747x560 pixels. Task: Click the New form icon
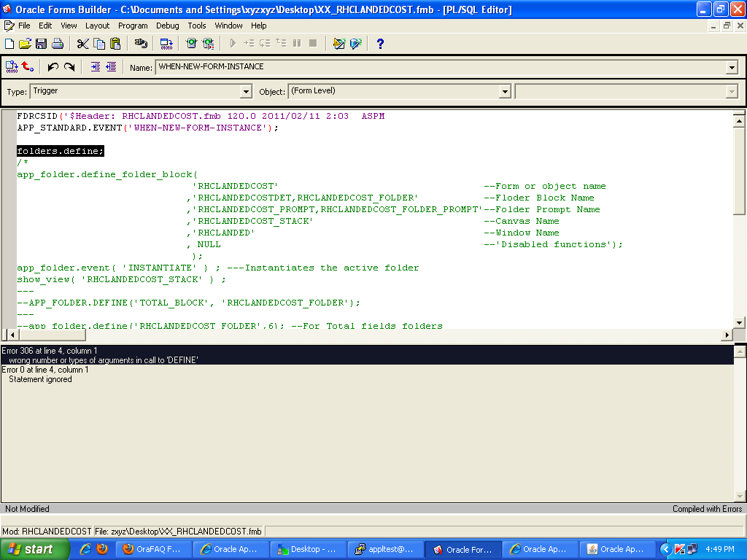[9, 44]
